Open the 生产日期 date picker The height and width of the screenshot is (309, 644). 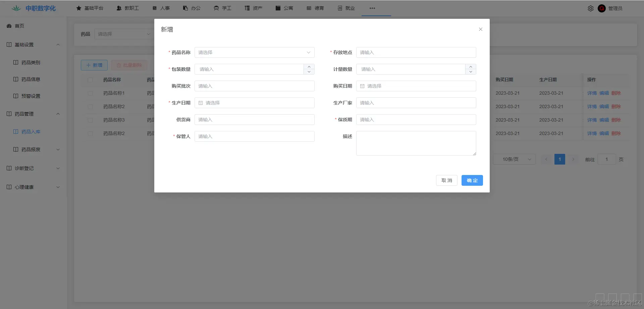tap(255, 103)
